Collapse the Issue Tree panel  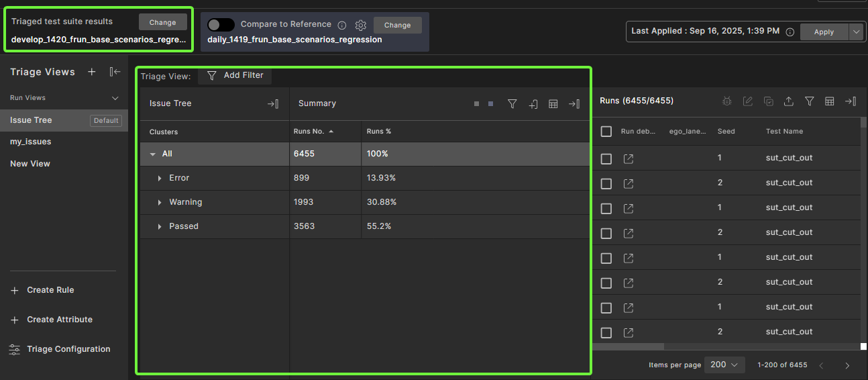(272, 104)
